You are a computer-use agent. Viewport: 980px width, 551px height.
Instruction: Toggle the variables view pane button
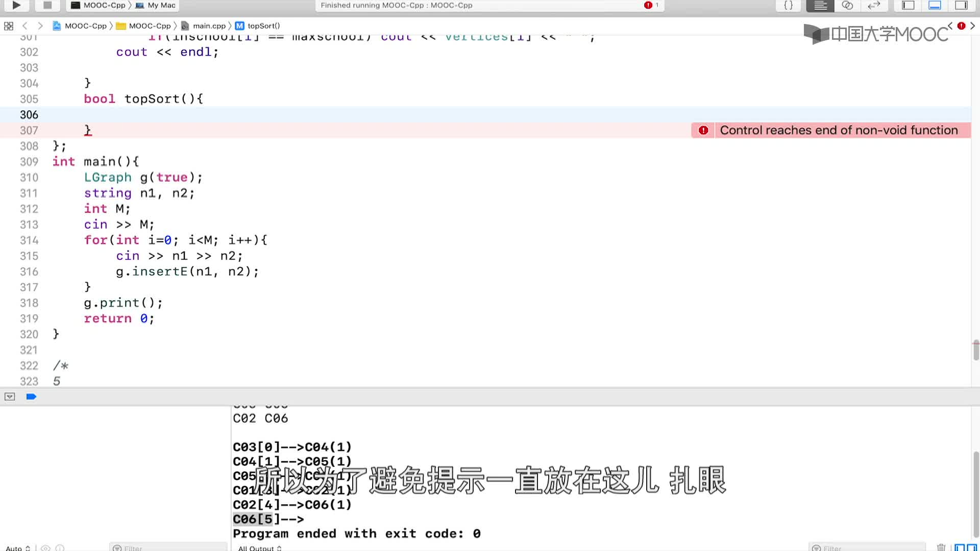(x=960, y=548)
